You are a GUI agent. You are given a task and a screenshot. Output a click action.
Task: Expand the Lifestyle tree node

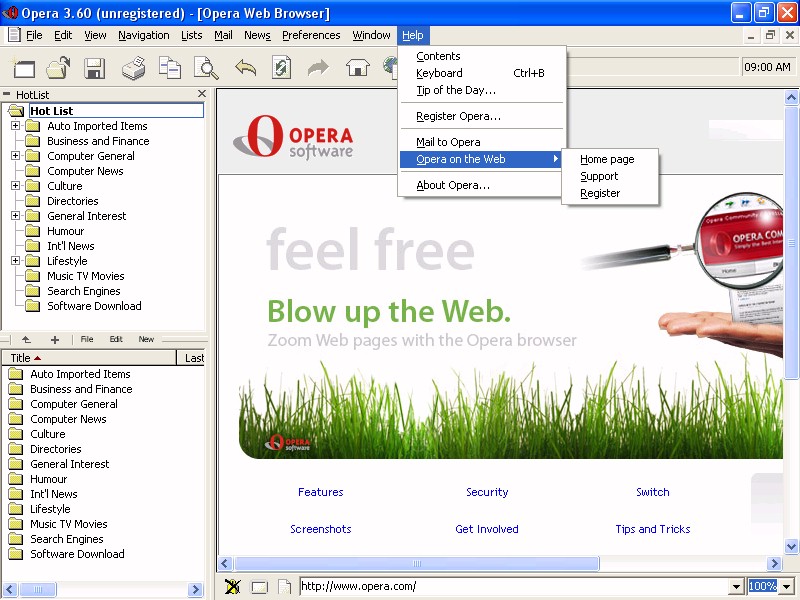coord(16,261)
